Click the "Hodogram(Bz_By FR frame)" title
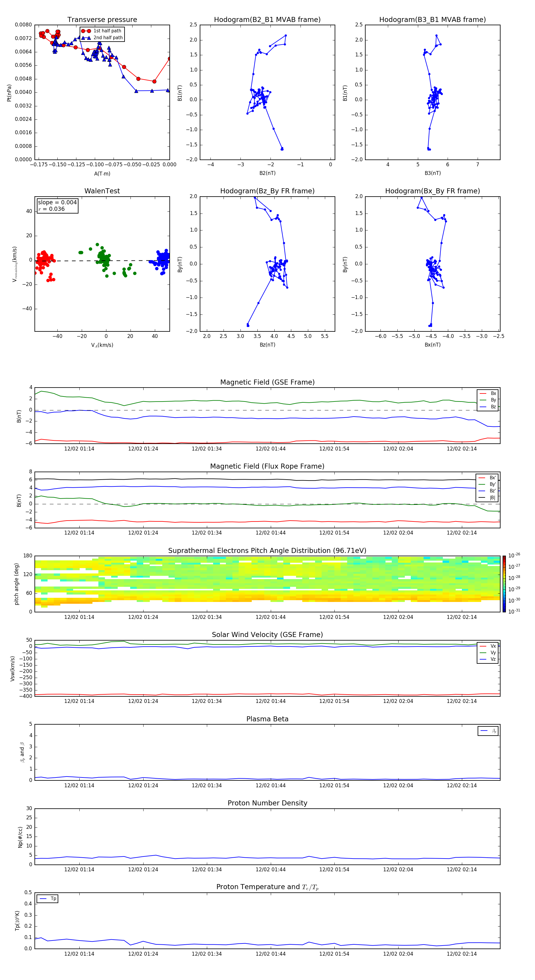 (x=267, y=191)
